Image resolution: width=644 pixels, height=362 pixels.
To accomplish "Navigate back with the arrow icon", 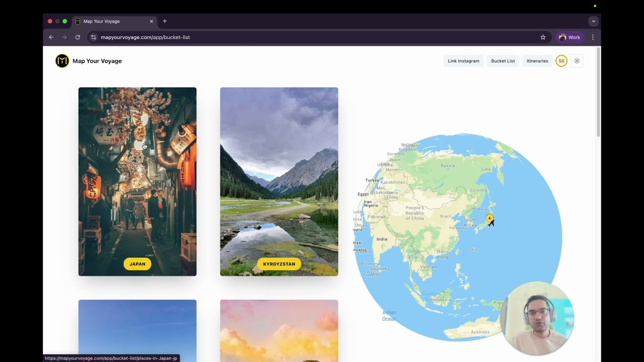I will (51, 37).
